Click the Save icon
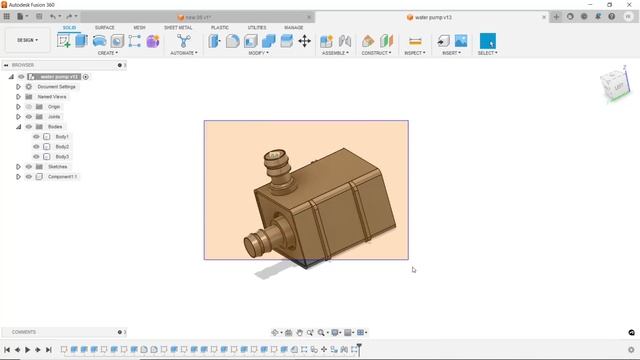Viewport: 640px width, 360px height. tap(39, 16)
